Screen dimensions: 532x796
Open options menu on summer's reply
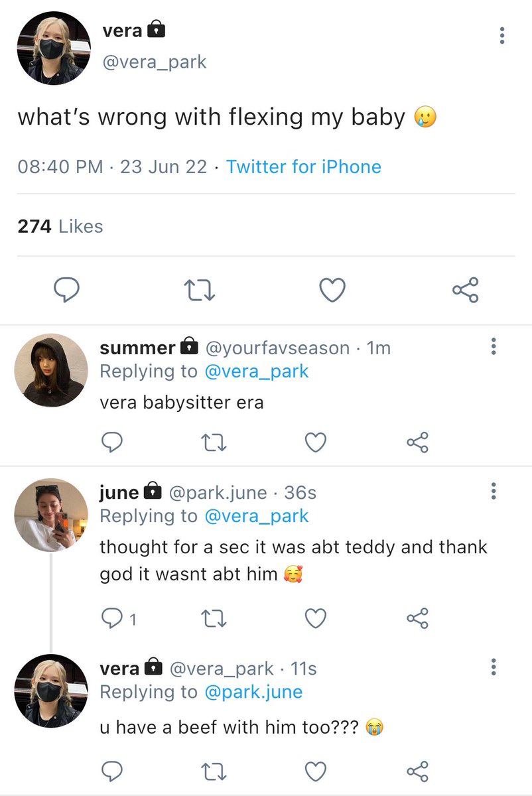coord(493,347)
